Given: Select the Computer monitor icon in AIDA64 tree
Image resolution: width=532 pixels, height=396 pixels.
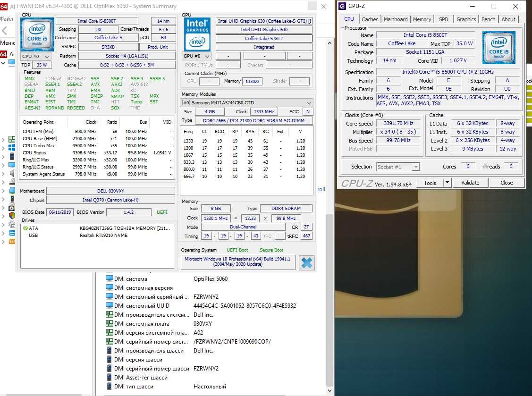Looking at the screenshot, I should click(12, 63).
